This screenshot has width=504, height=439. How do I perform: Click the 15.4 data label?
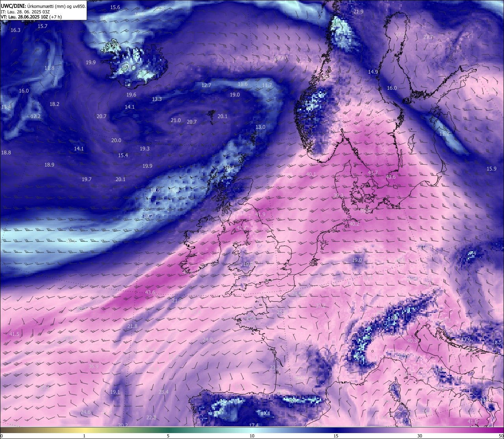click(x=123, y=155)
